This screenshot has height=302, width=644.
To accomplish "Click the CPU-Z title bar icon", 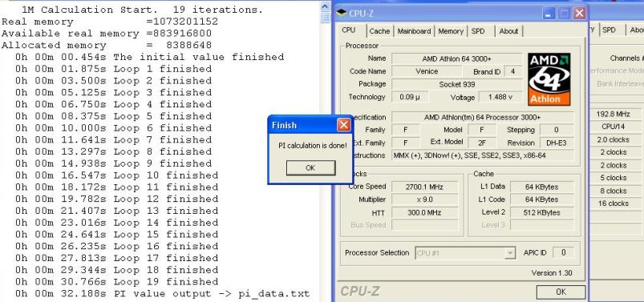I will click(342, 13).
